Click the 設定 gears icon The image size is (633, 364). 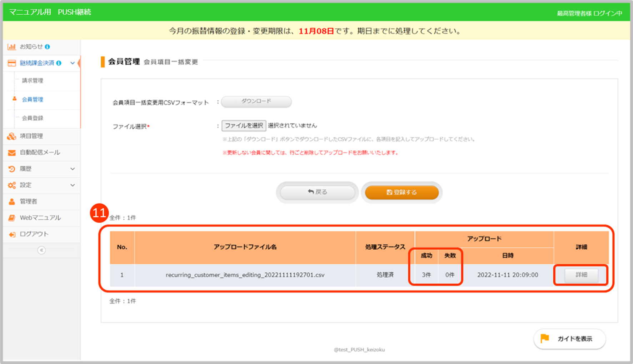[x=12, y=185]
